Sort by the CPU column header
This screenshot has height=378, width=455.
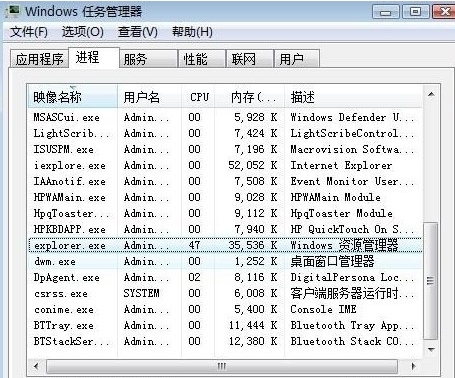point(198,97)
